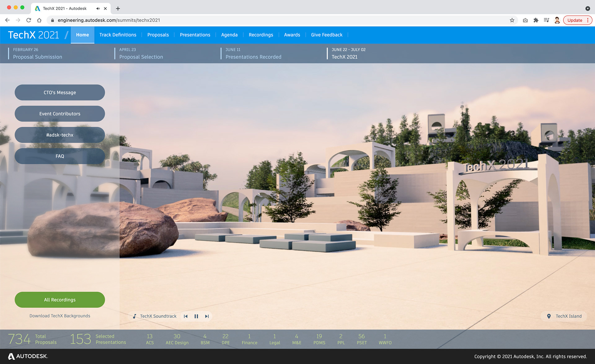Click the Autodesk favicon in tab

(x=37, y=8)
